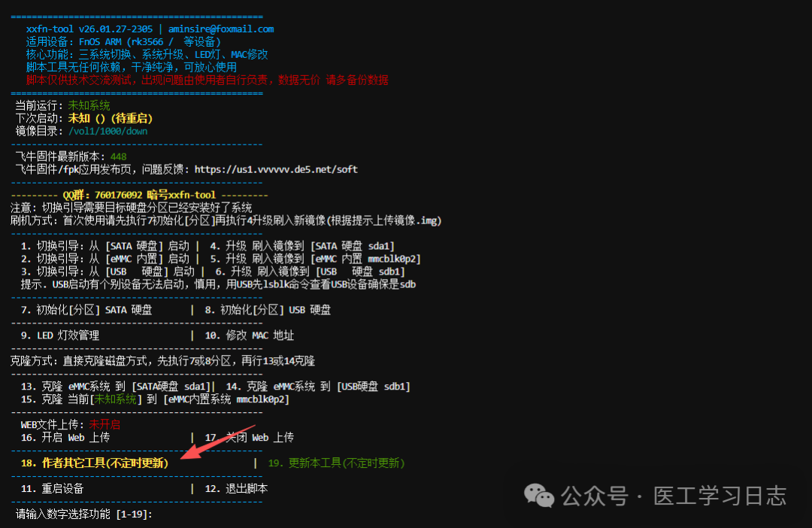Open option 9 LED light management

(60, 335)
